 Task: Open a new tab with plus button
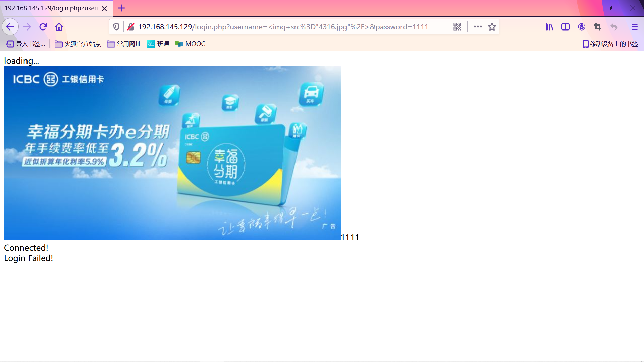[x=121, y=8]
